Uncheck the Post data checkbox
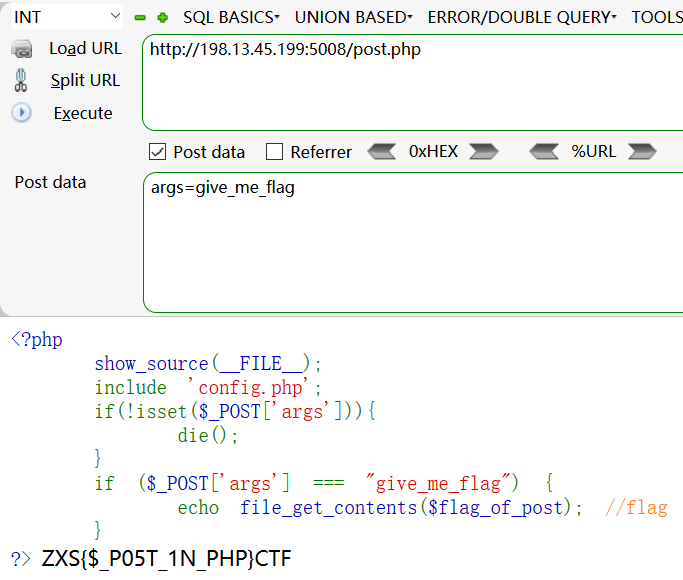This screenshot has height=580, width=683. pyautogui.click(x=157, y=152)
